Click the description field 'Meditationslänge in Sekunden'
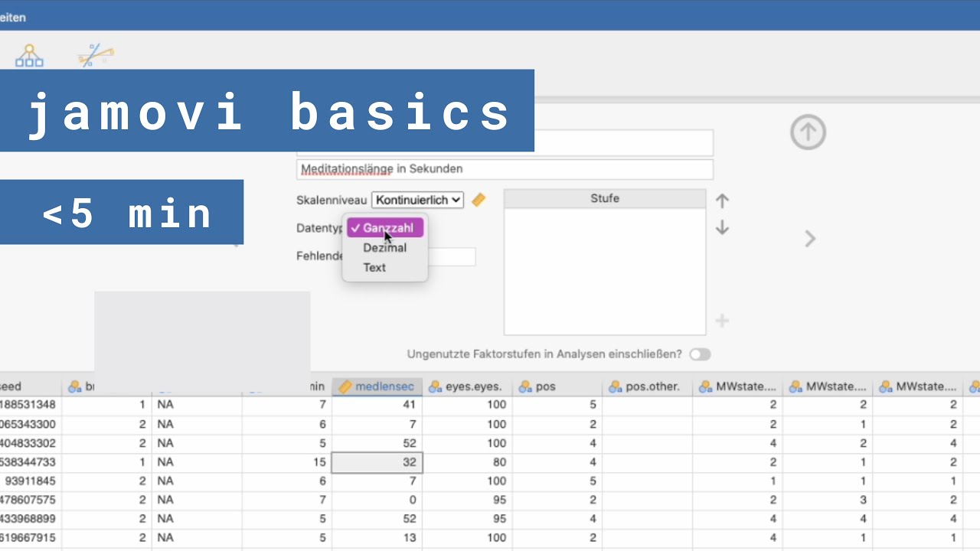This screenshot has height=551, width=980. point(505,169)
